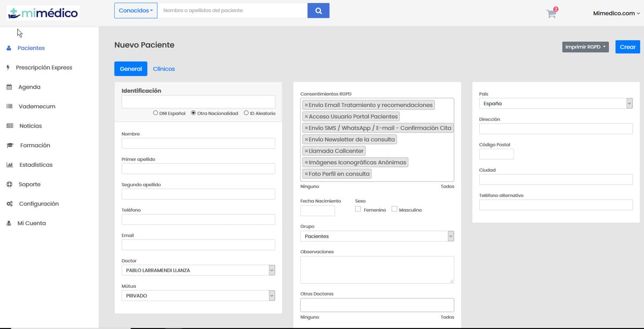Expand the Doctor dropdown
The height and width of the screenshot is (329, 644).
pyautogui.click(x=272, y=270)
